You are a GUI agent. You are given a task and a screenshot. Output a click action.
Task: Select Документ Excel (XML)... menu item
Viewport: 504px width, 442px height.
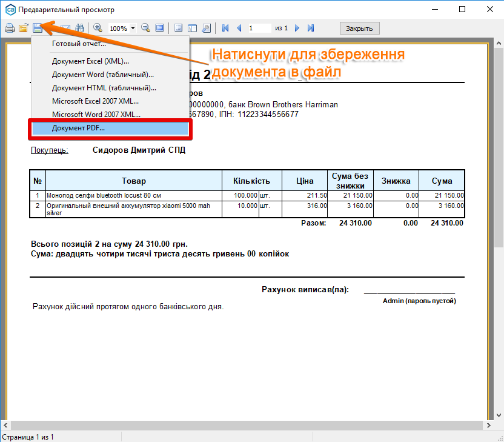110,61
